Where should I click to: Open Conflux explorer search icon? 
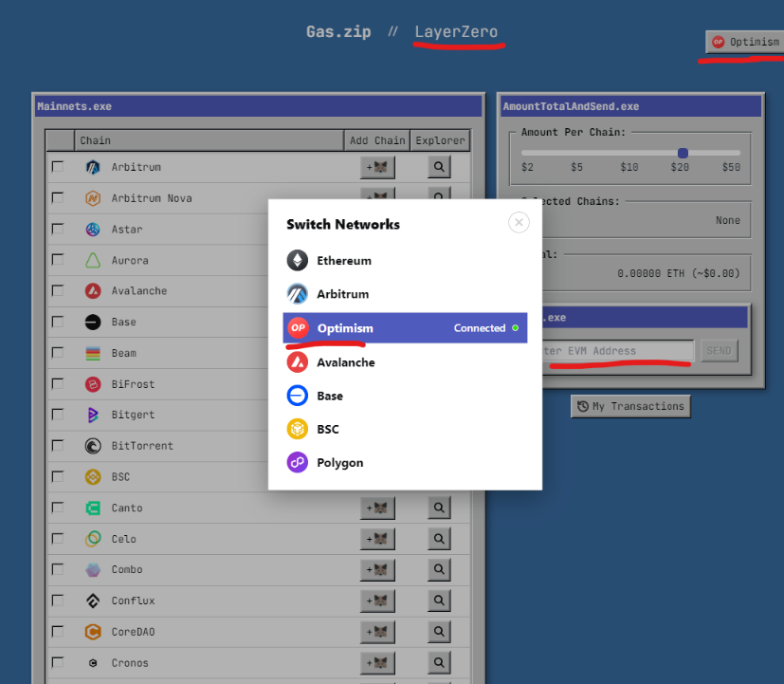point(439,601)
